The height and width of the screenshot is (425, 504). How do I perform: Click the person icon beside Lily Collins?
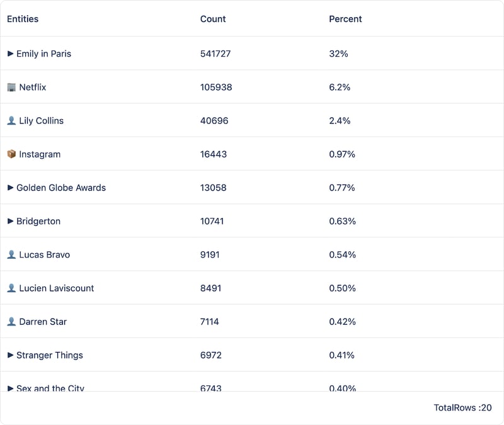pyautogui.click(x=11, y=120)
